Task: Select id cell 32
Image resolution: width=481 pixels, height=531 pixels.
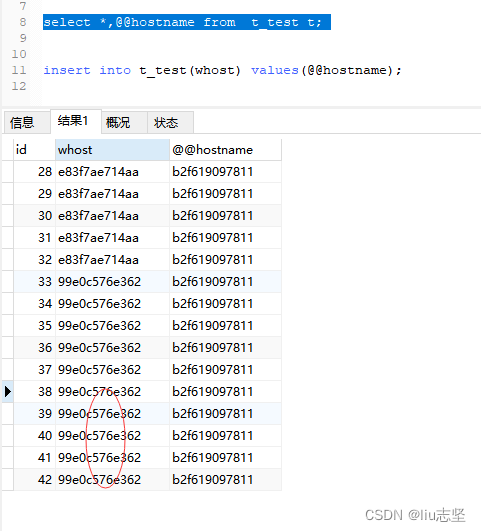Action: click(x=34, y=260)
